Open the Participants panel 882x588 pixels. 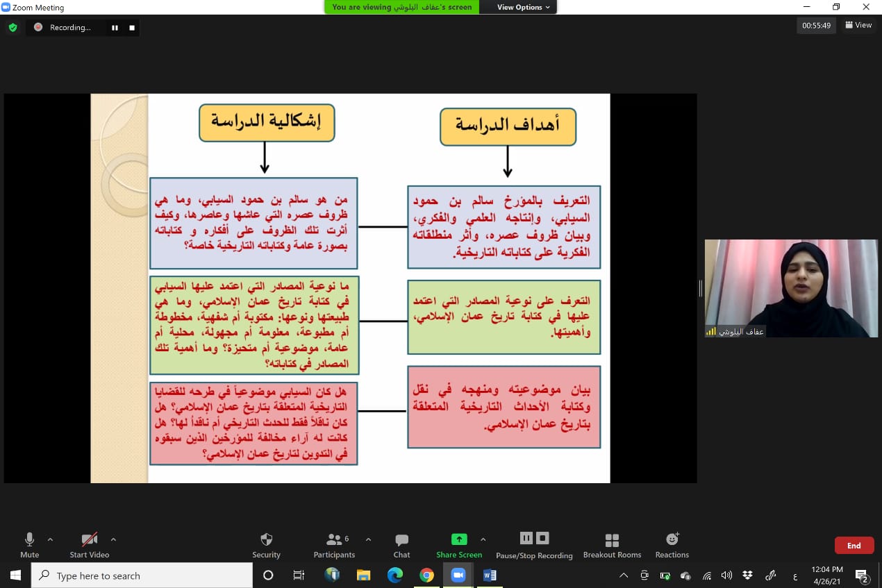tap(334, 545)
